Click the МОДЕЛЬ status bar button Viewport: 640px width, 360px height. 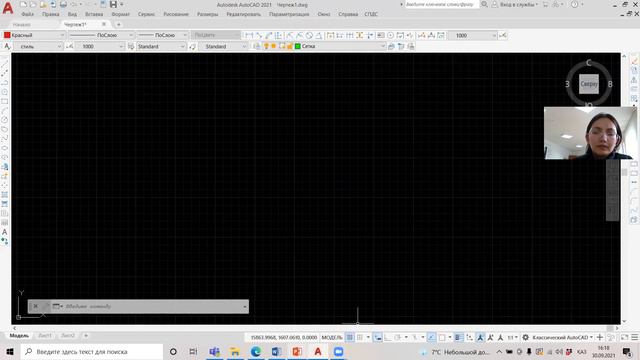tap(332, 338)
